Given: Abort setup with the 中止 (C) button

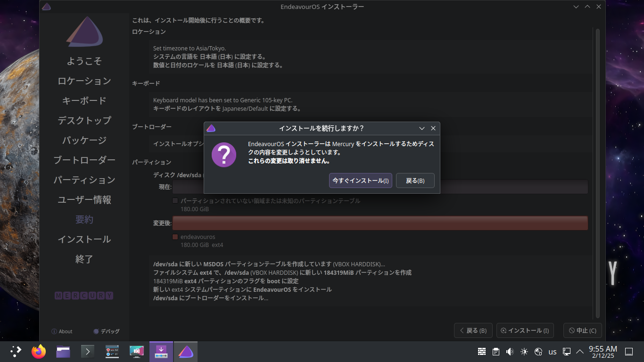Looking at the screenshot, I should point(583,330).
